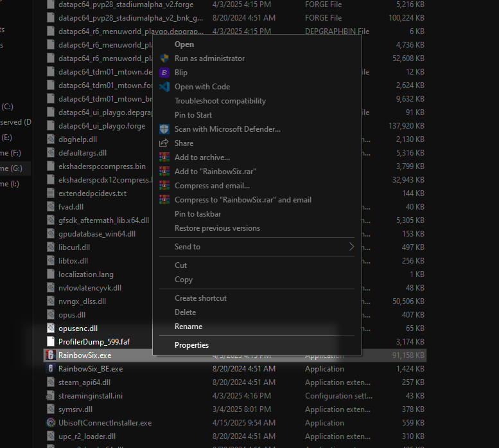The width and height of the screenshot is (499, 448).
Task: Choose Create shortcut
Action: 256,298
